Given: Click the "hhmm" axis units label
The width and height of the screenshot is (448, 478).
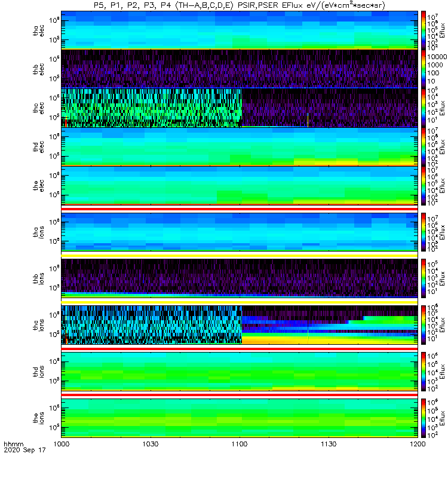Looking at the screenshot, I should (13, 444).
